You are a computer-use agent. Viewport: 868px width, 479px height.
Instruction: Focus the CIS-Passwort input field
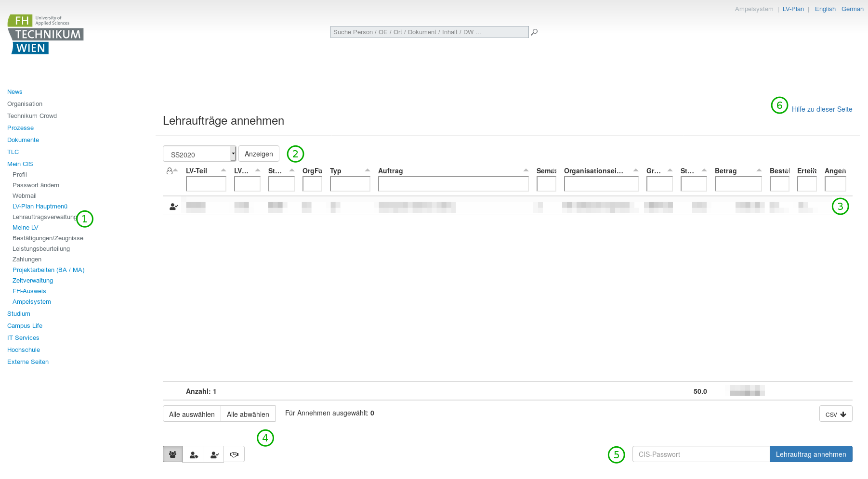pos(701,454)
